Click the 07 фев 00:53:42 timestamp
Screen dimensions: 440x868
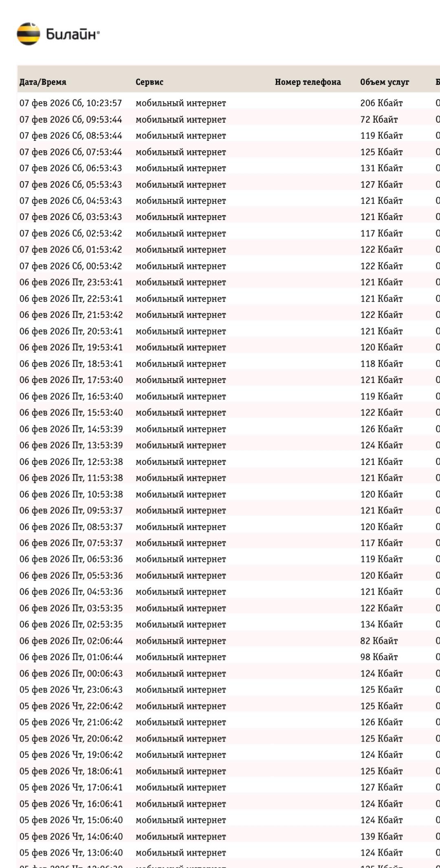(71, 266)
